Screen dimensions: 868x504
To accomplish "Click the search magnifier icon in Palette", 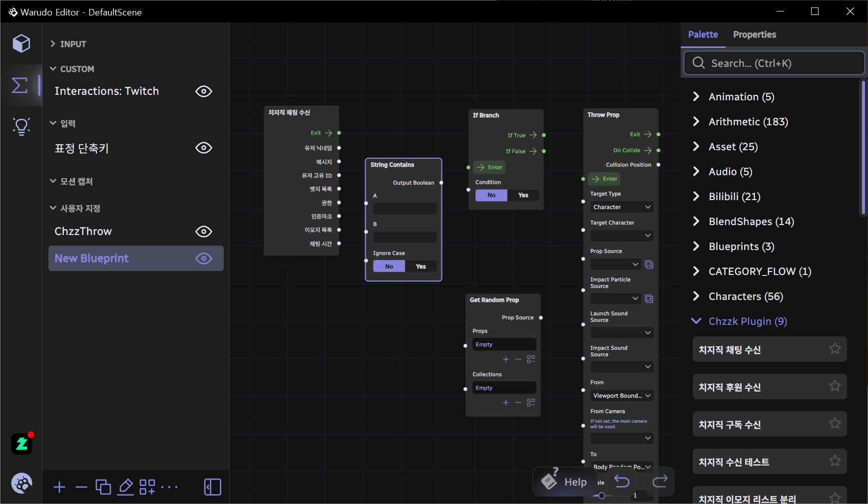I will click(x=699, y=63).
